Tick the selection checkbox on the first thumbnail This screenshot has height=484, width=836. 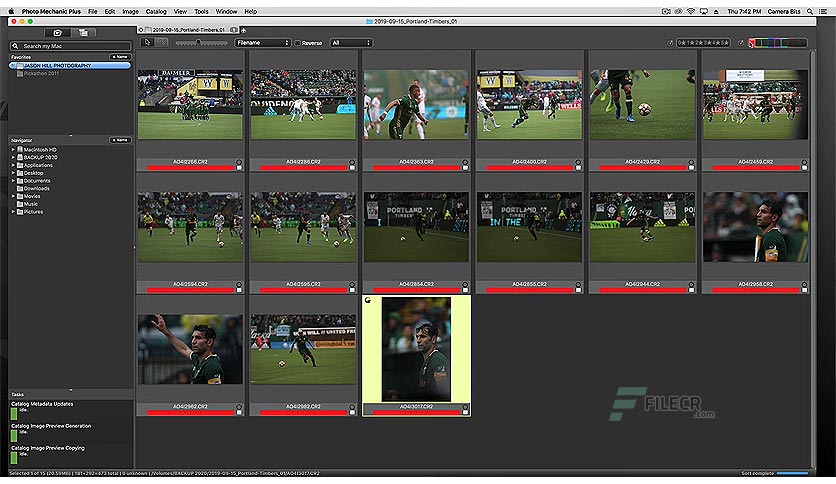(x=239, y=167)
